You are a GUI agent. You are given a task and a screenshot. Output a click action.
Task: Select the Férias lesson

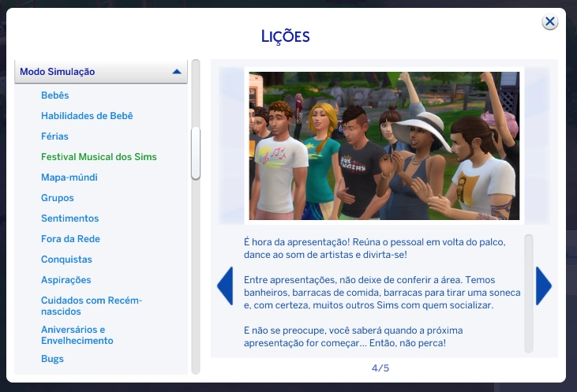point(54,136)
